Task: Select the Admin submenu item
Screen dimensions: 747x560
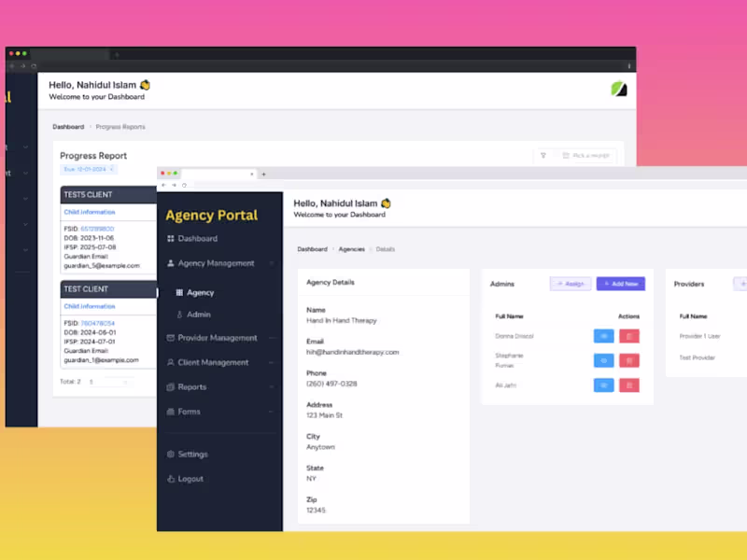Action: click(x=199, y=315)
